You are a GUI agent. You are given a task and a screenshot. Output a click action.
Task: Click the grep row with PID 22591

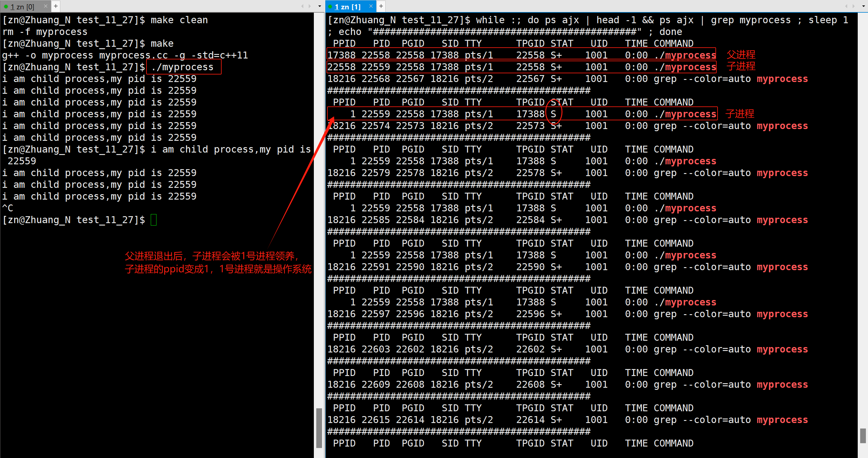568,267
